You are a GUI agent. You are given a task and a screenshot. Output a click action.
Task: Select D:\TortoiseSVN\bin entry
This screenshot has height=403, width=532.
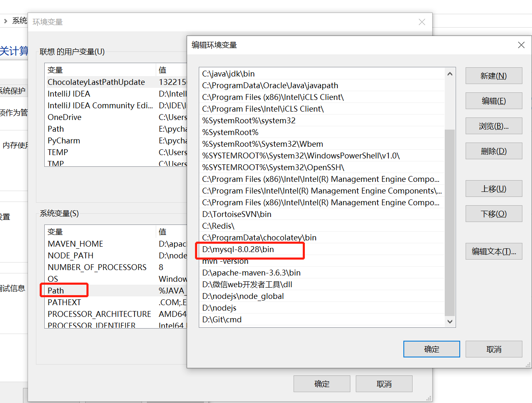pyautogui.click(x=322, y=214)
